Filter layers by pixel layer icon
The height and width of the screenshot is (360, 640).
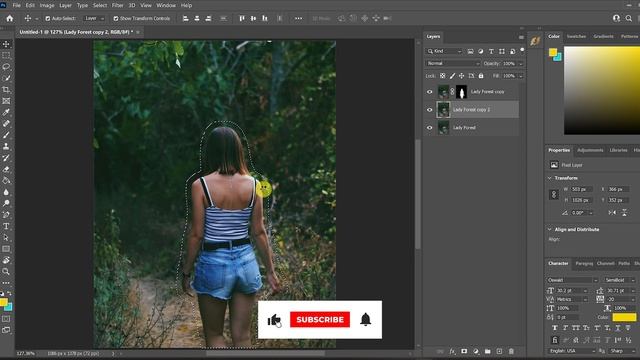pyautogui.click(x=471, y=51)
